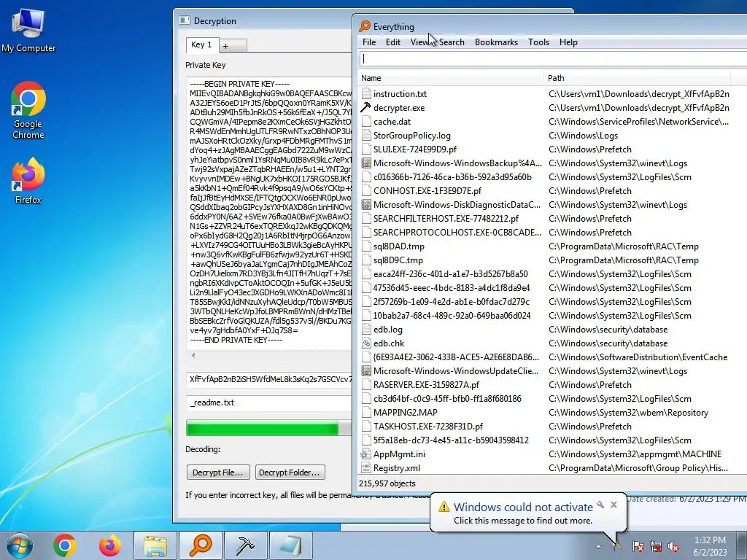Sort results by Path column header
This screenshot has width=747, height=560.
[636, 77]
